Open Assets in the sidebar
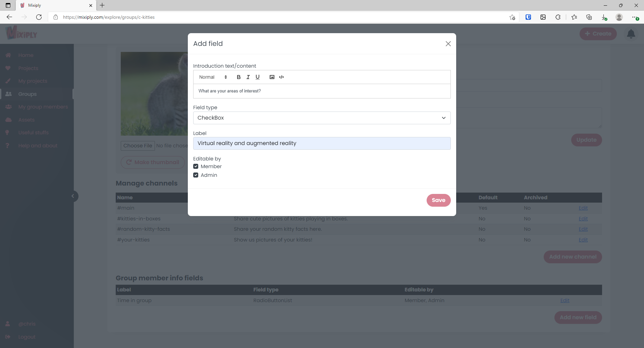 [x=26, y=120]
